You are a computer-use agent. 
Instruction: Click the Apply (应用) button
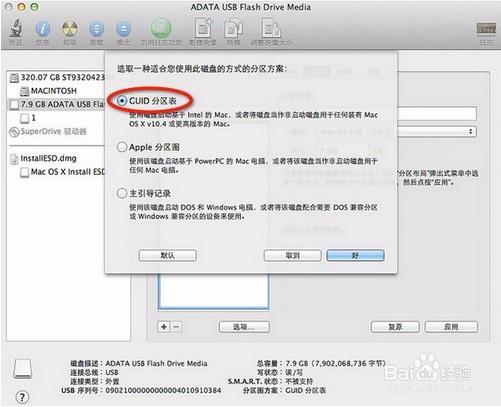451,327
